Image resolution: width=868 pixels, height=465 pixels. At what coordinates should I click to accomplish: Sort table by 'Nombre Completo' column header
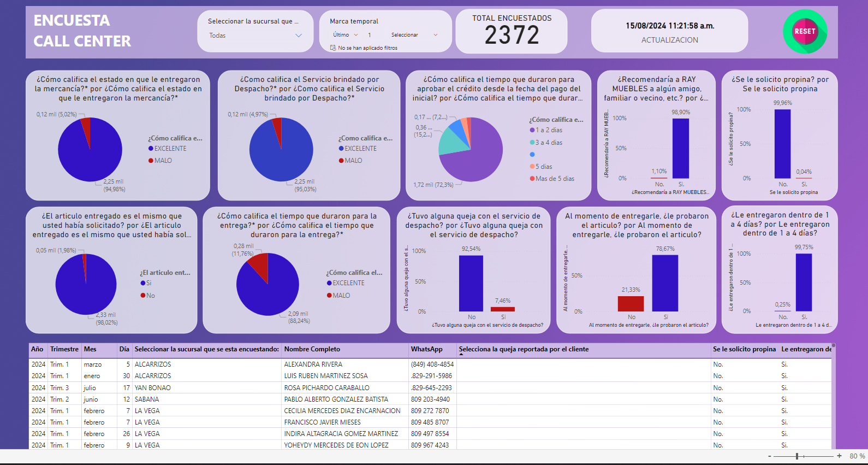click(312, 349)
